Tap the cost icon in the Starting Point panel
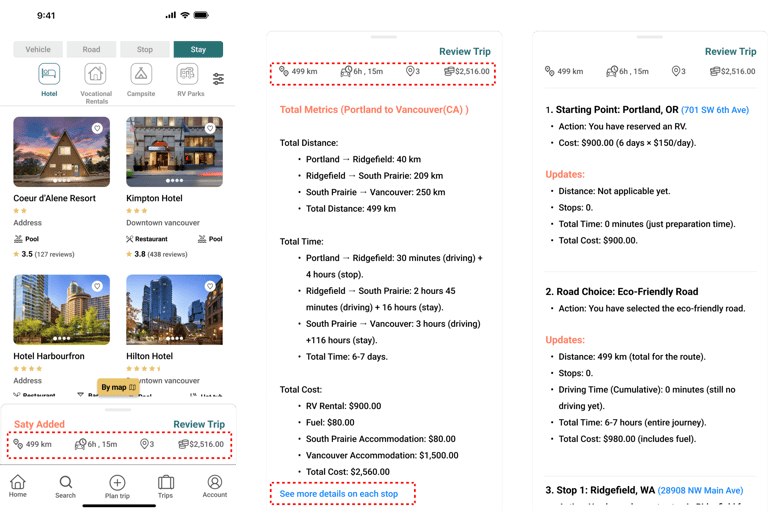The image size is (768, 511). tap(715, 71)
